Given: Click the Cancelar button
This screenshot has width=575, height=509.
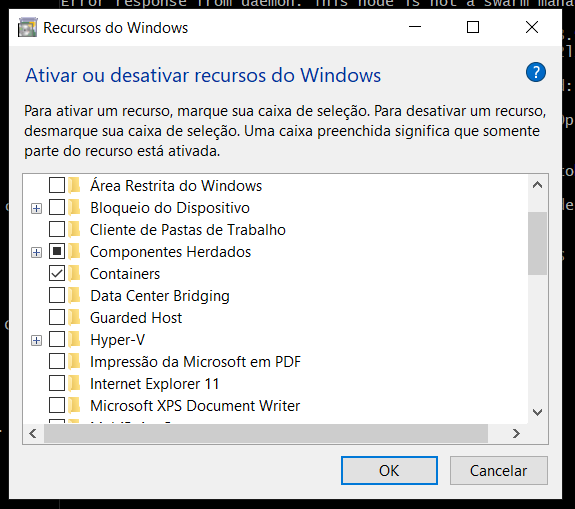Looking at the screenshot, I should (499, 470).
